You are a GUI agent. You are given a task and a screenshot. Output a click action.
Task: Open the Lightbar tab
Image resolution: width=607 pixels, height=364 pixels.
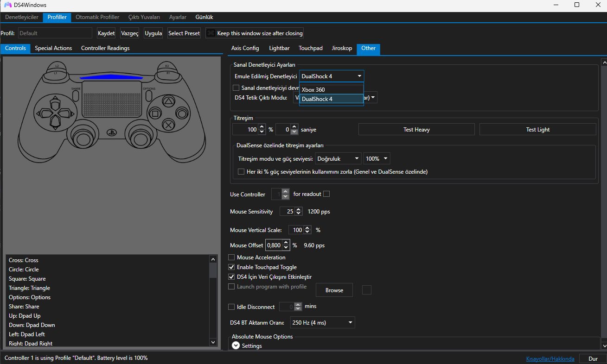pos(279,48)
